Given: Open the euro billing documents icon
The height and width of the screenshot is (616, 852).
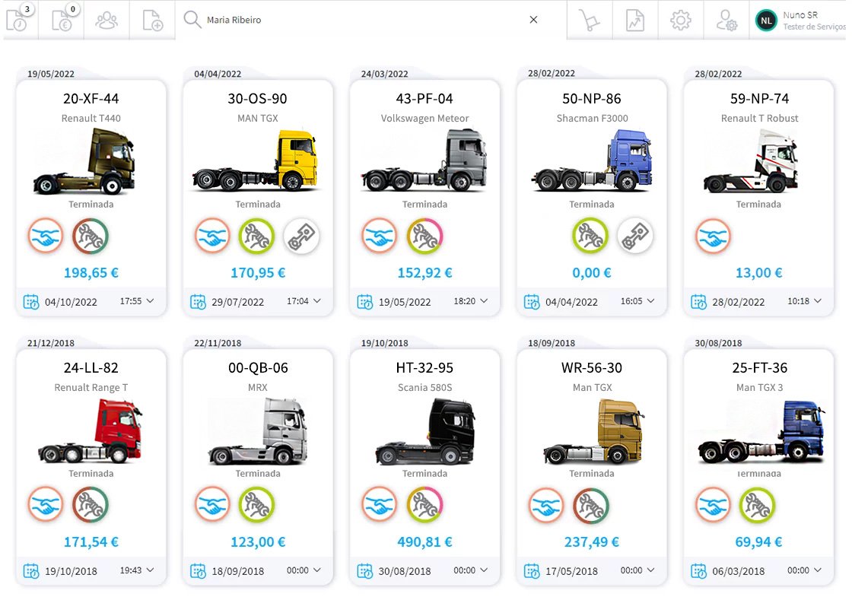Looking at the screenshot, I should click(x=62, y=20).
